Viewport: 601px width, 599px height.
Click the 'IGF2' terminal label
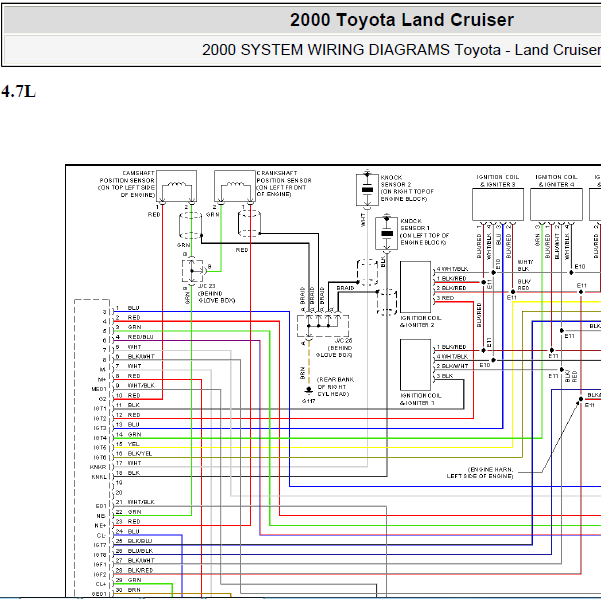click(100, 574)
